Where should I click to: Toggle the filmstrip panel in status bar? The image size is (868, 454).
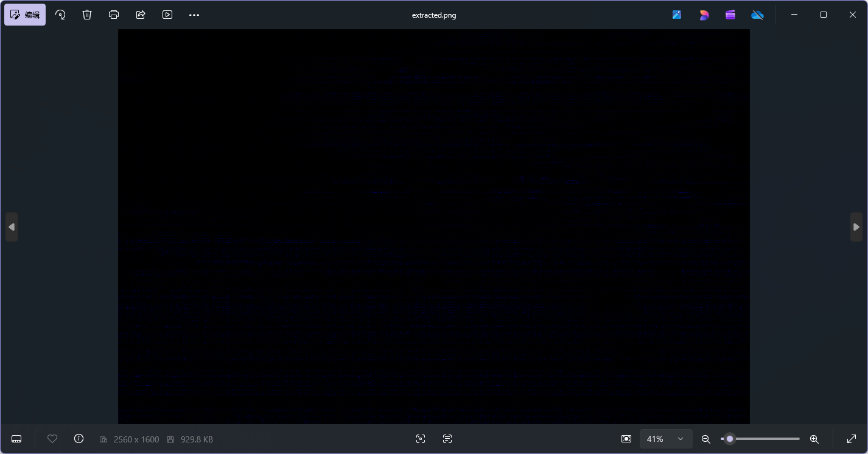coord(16,439)
